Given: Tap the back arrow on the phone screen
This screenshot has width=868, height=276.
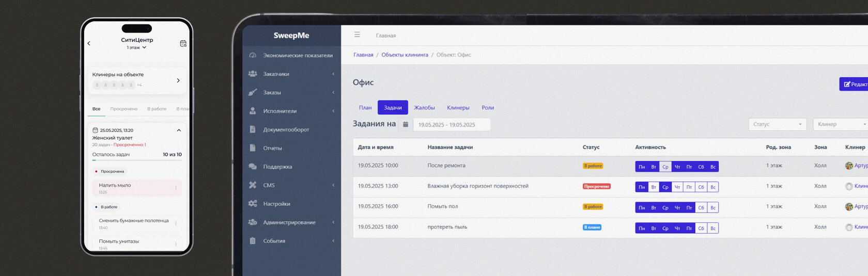Looking at the screenshot, I should click(89, 43).
